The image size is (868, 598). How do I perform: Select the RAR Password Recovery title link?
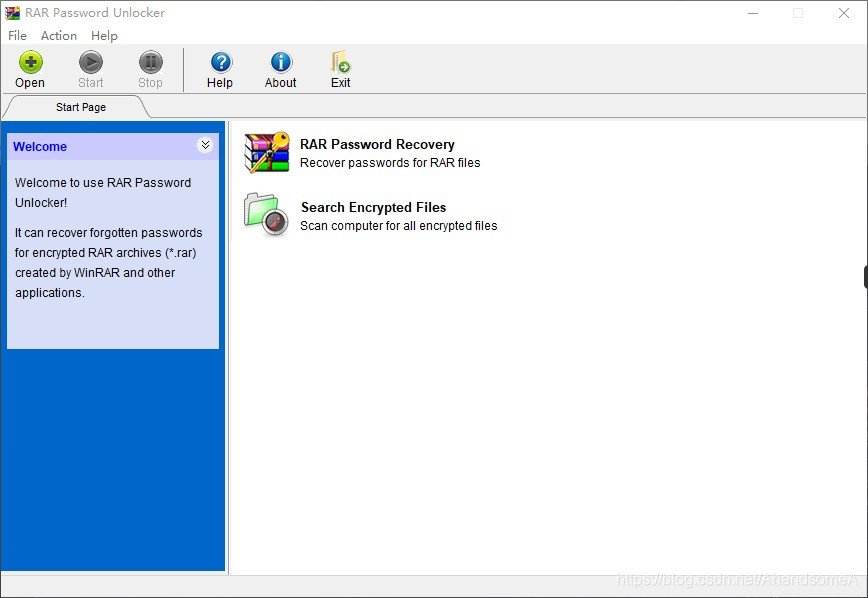pyautogui.click(x=377, y=144)
